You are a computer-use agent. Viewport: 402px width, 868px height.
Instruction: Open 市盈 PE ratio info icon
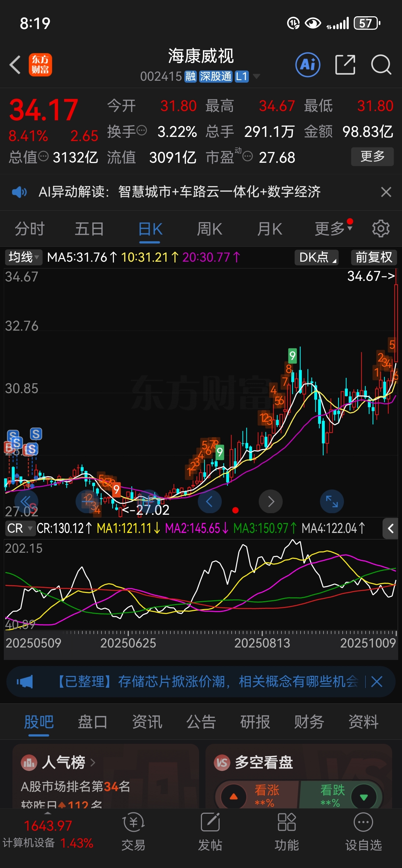pyautogui.click(x=248, y=156)
